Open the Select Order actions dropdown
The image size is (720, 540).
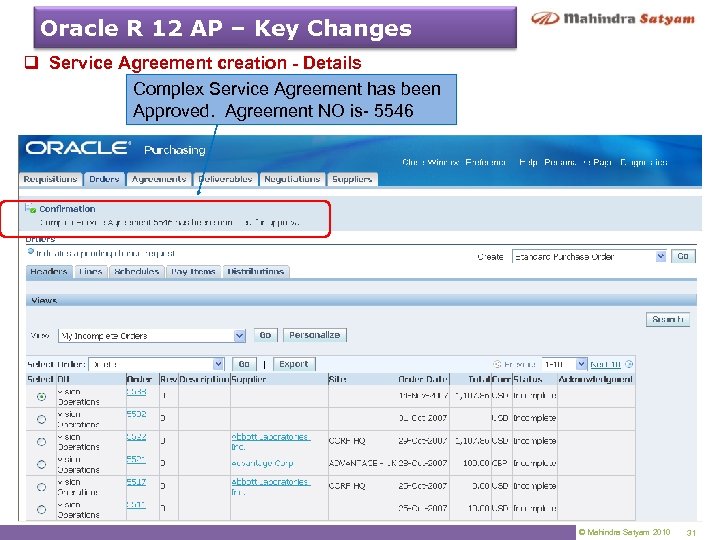(156, 364)
